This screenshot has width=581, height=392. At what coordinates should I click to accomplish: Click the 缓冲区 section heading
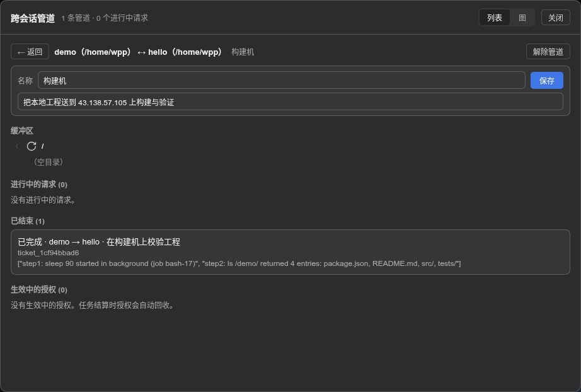click(22, 130)
